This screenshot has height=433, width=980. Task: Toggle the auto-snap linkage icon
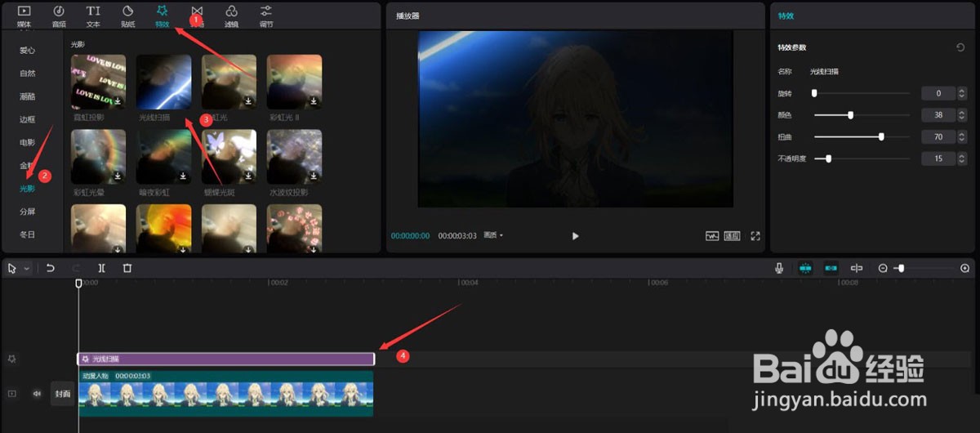click(831, 268)
